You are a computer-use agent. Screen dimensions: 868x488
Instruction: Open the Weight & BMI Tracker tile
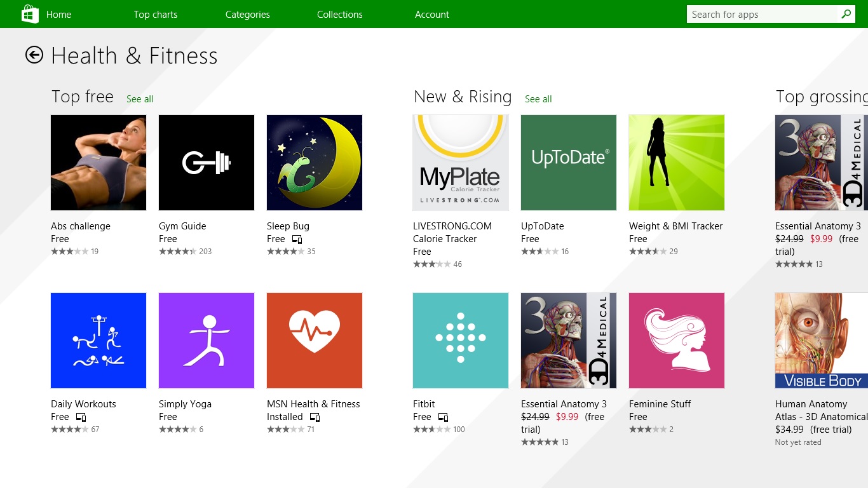[677, 163]
